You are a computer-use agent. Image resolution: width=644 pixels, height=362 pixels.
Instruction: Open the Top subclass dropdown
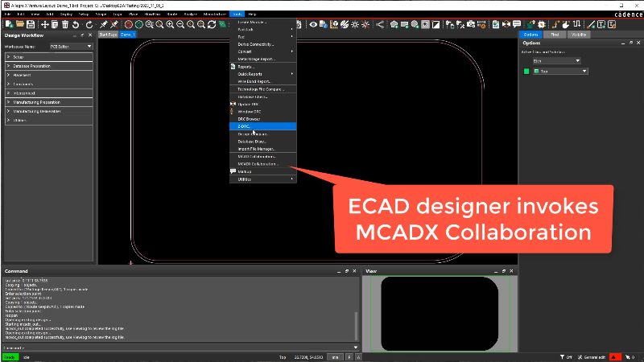coord(560,72)
